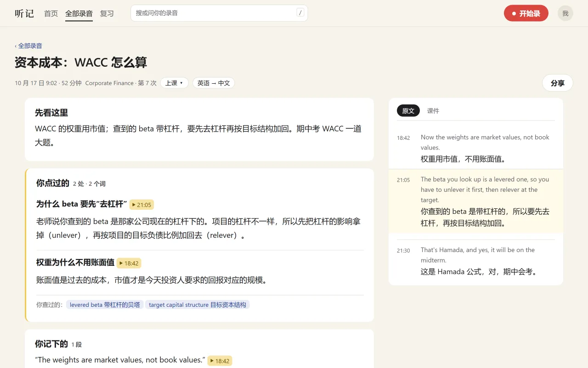Screen dimensions: 588x368
Task: Play 18:42 chip after the quoted note
Action: coord(220,361)
